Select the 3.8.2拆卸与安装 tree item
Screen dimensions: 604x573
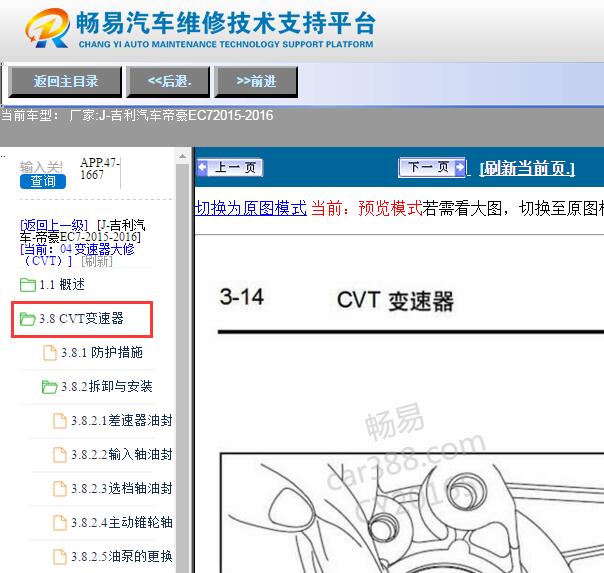coord(107,386)
